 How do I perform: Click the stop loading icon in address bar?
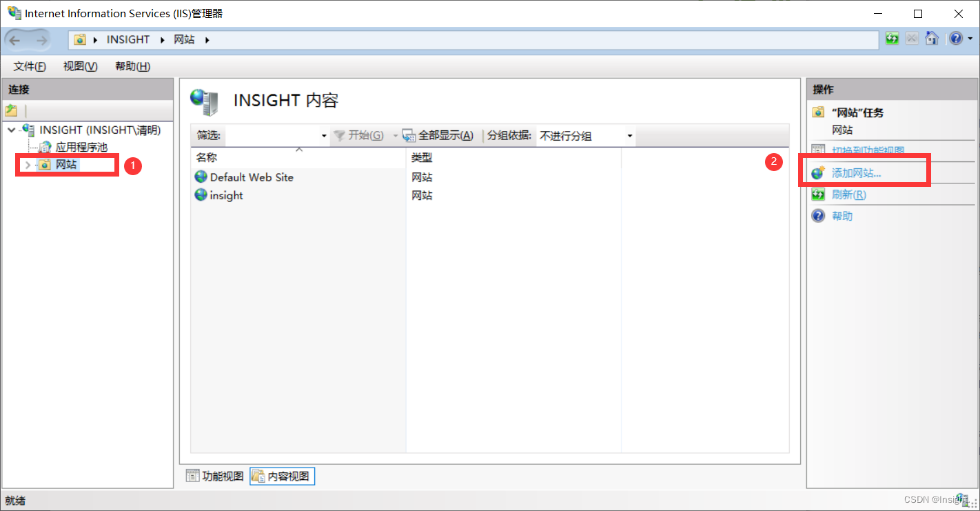(912, 39)
